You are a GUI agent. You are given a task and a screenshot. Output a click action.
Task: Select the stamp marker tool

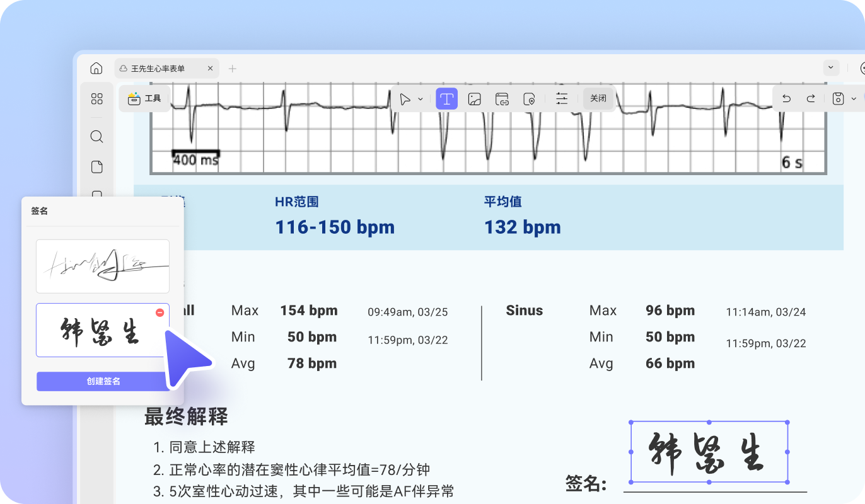pyautogui.click(x=529, y=99)
